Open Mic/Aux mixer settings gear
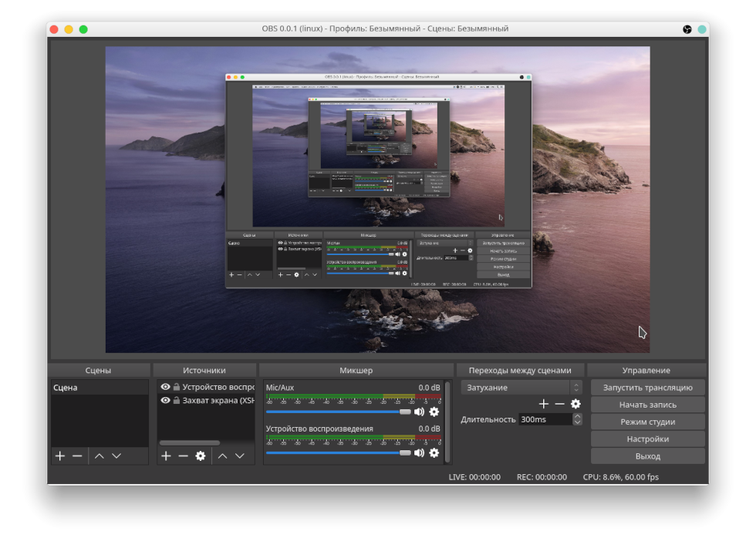Screen dimensions: 756x538 (434, 412)
